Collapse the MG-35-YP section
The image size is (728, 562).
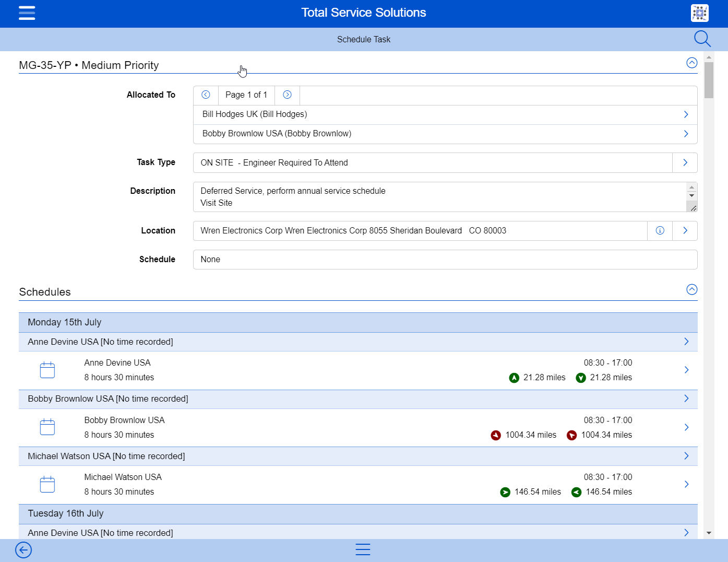point(691,63)
